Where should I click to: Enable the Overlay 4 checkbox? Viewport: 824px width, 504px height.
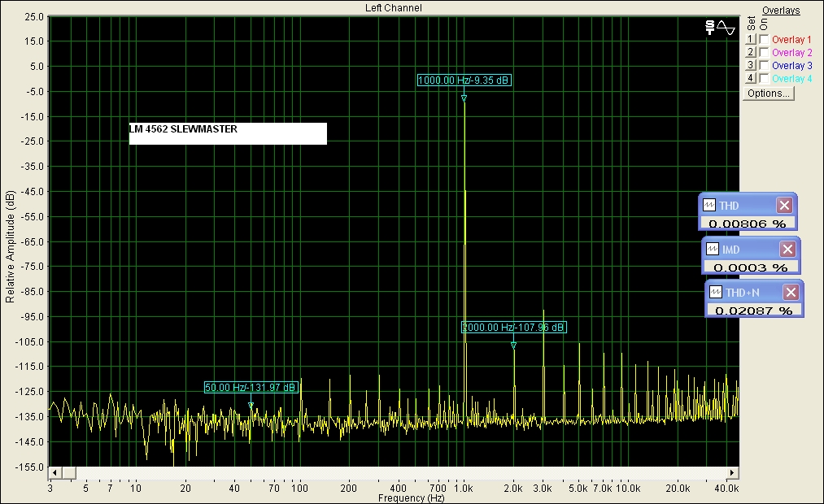coord(764,79)
